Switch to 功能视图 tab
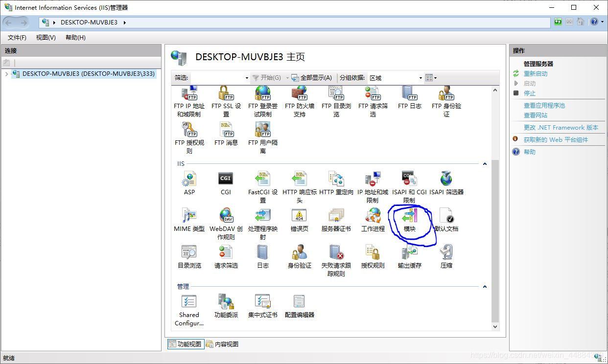The width and height of the screenshot is (608, 364). point(185,344)
